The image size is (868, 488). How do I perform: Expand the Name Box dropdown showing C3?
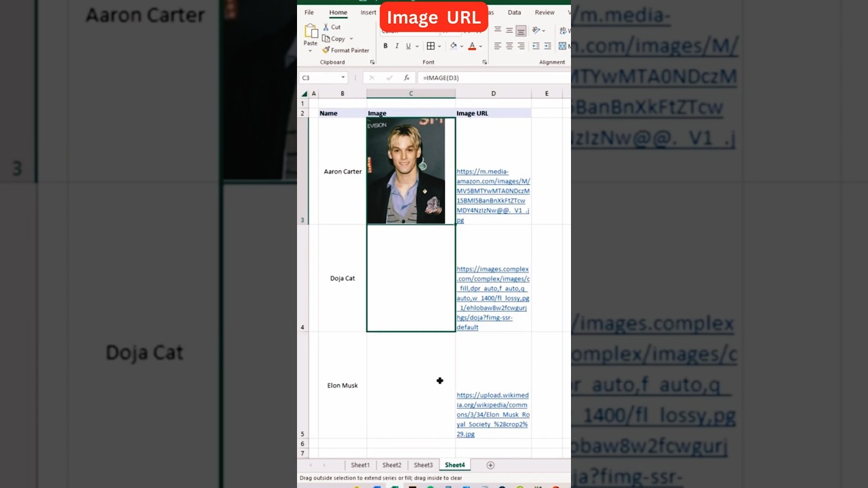343,78
